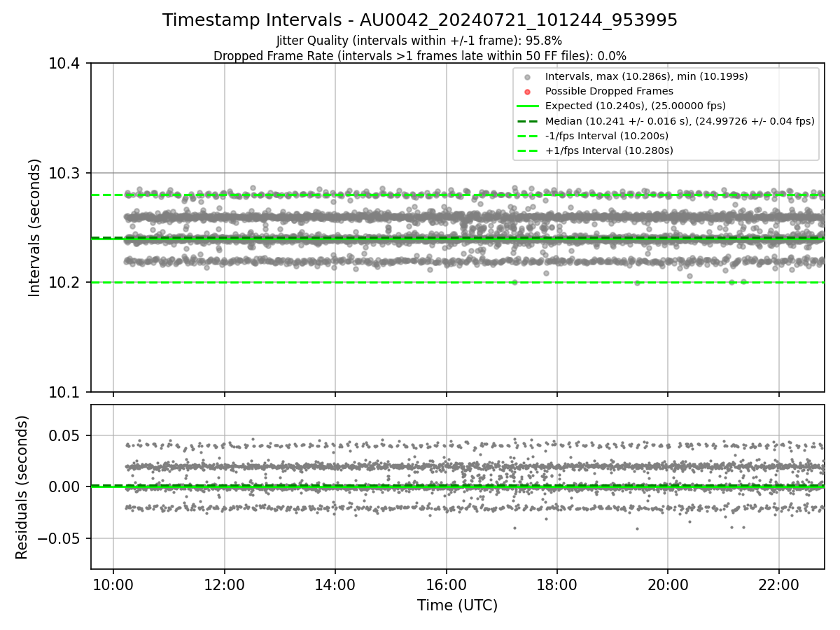The width and height of the screenshot is (840, 630).
Task: Click the 18:00 time tick label
Action: pyautogui.click(x=557, y=584)
